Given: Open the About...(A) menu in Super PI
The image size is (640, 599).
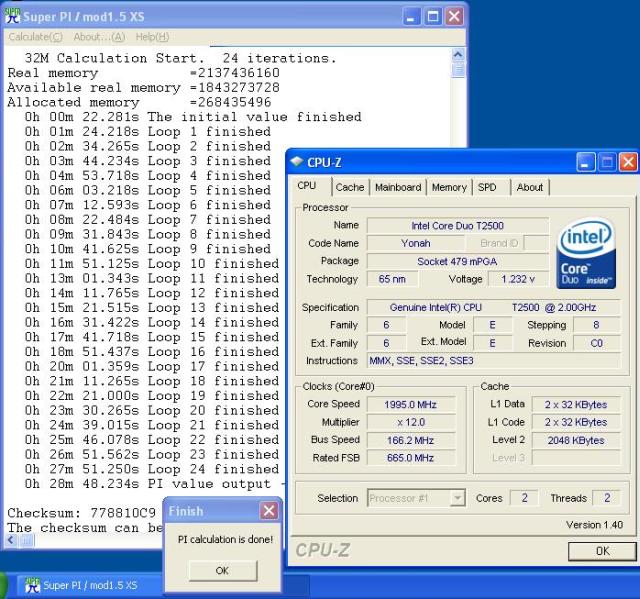Looking at the screenshot, I should point(99,37).
